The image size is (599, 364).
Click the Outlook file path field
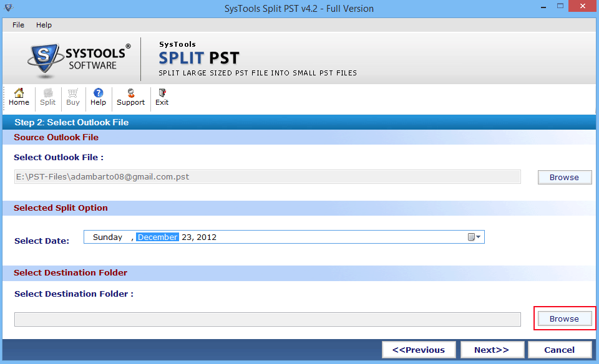(268, 176)
